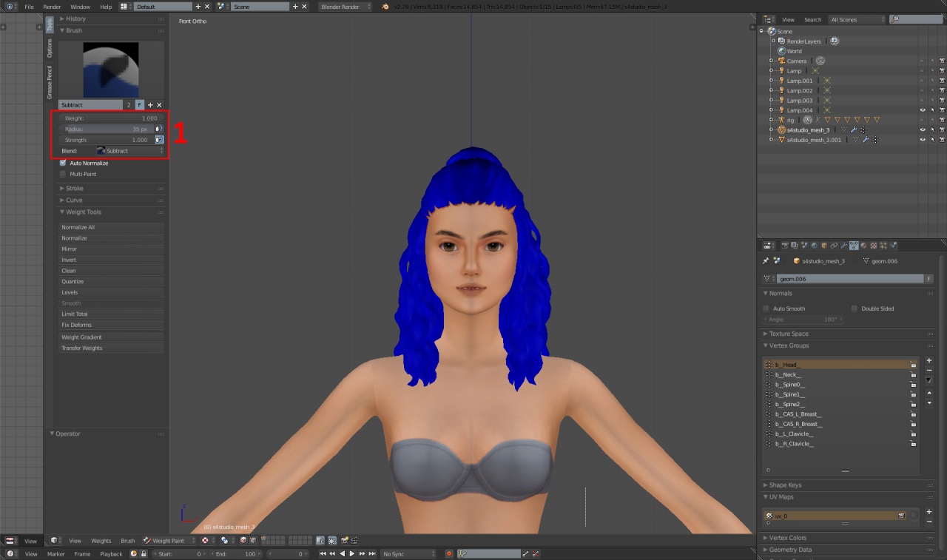Click the Mirror weights button
The width and height of the screenshot is (947, 560).
tap(111, 249)
